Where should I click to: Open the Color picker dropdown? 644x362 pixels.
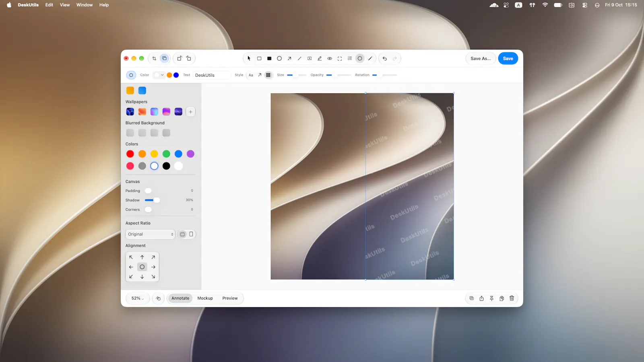159,75
